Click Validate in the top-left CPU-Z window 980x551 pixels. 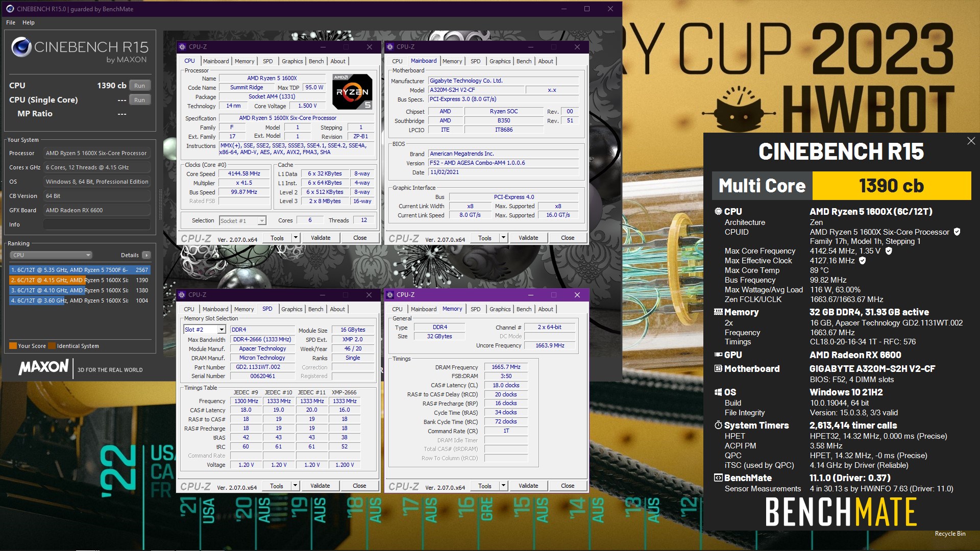(x=321, y=238)
